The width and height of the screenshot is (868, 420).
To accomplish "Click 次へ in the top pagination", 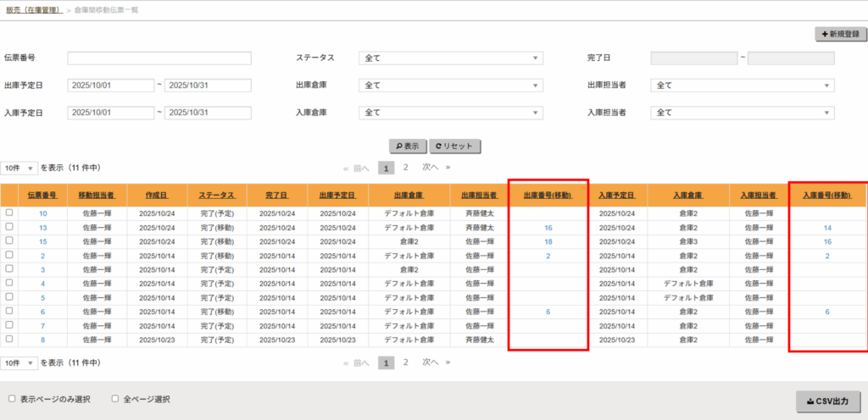I will click(430, 168).
